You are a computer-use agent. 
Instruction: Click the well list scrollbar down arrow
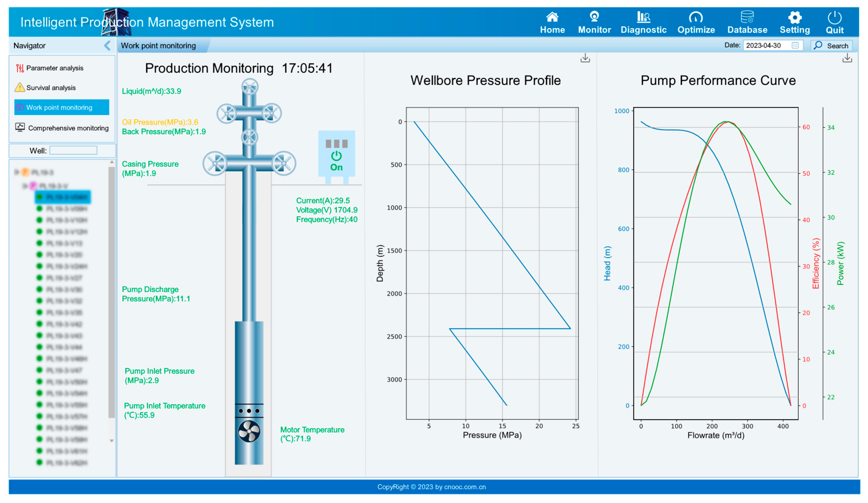[x=112, y=441]
